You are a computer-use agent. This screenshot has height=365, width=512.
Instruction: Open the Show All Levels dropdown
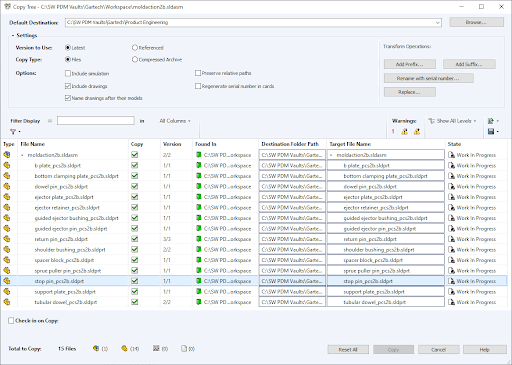pyautogui.click(x=475, y=121)
